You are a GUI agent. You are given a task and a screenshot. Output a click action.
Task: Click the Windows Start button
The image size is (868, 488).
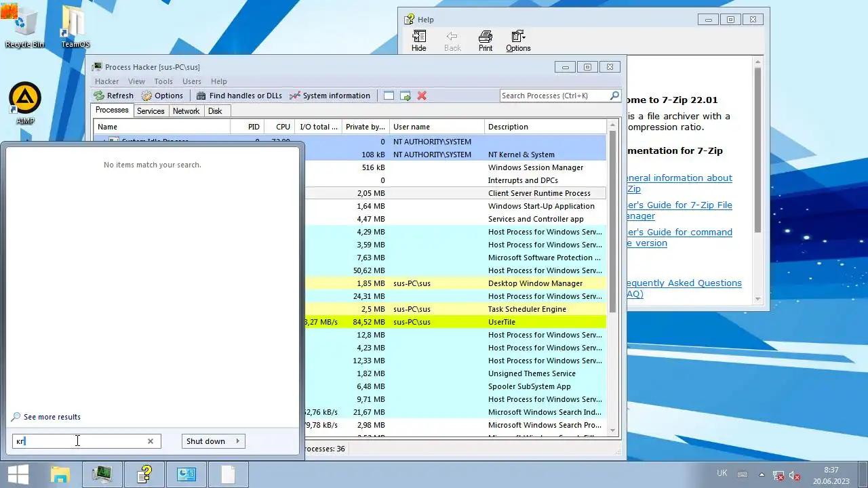18,474
